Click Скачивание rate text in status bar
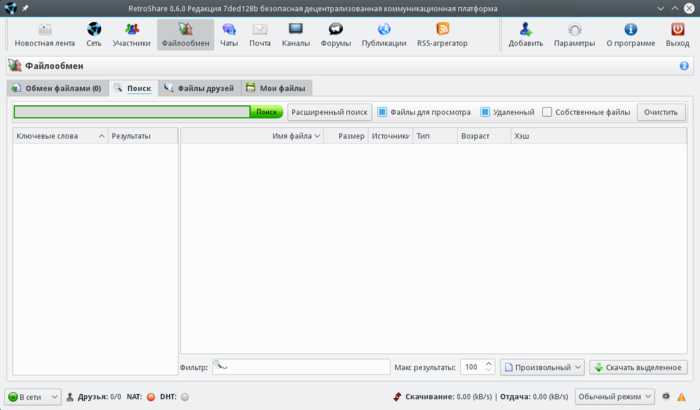This screenshot has height=410, width=700. [449, 397]
